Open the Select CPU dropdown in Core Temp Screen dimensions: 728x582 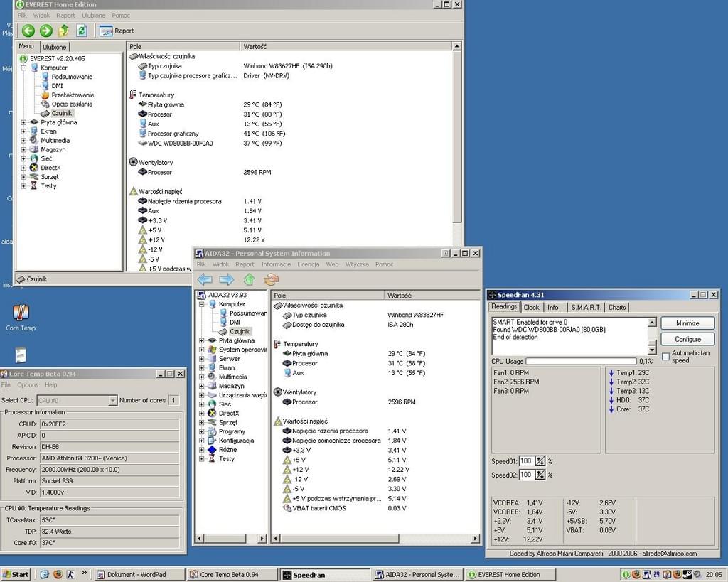click(x=112, y=401)
